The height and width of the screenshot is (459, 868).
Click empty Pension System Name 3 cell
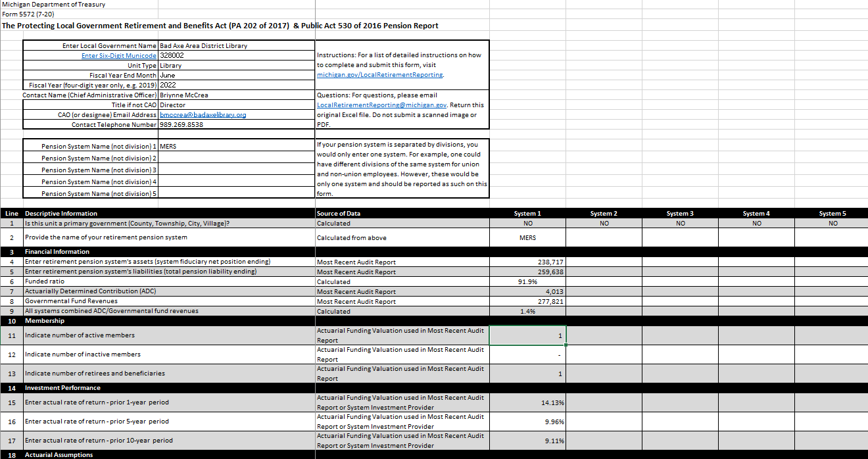(x=237, y=170)
